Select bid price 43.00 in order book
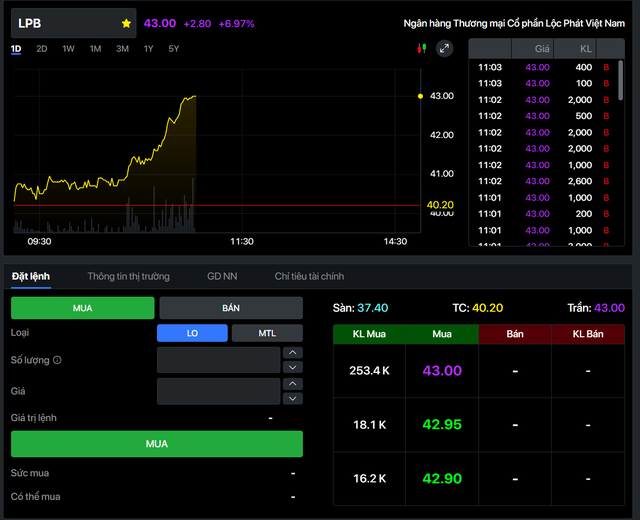Viewport: 640px width, 520px height. (442, 371)
